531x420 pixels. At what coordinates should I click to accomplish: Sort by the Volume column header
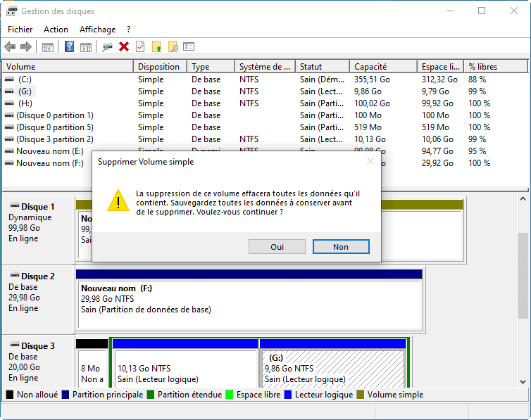pos(68,67)
